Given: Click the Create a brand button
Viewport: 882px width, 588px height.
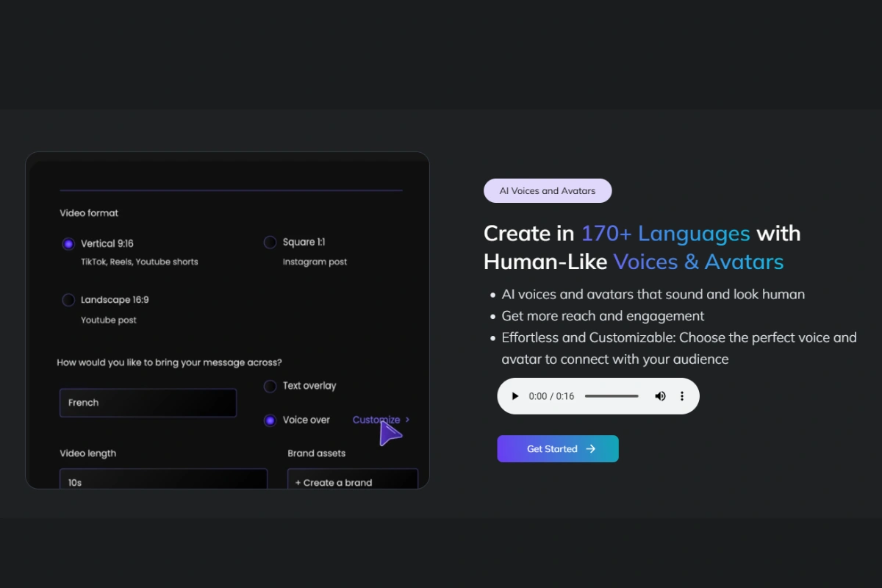Looking at the screenshot, I should pos(353,479).
